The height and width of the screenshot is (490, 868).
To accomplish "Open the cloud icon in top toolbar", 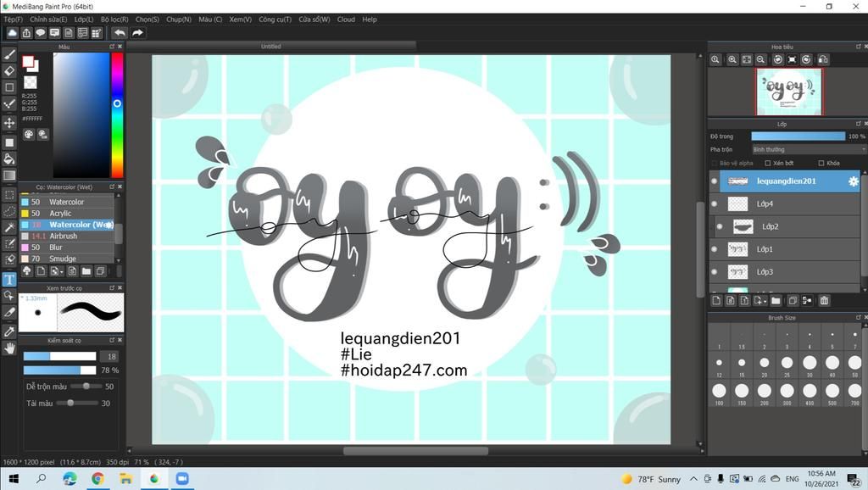I will point(12,33).
